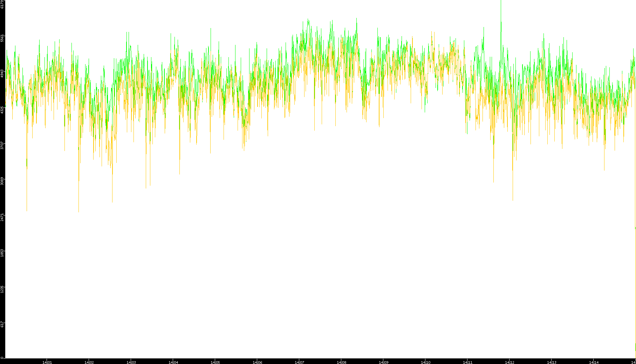Screen dimensions: 636x364
Task: Click the 14:05 label on time axis
Action: [x=215, y=362]
